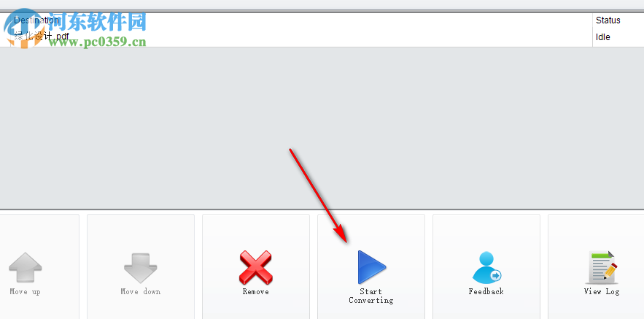This screenshot has height=319, width=644.
Task: Click the Status column header
Action: point(608,20)
